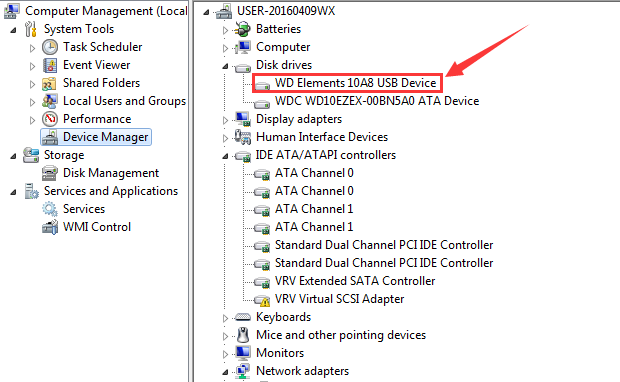Click the Services and Applications icon
The height and width of the screenshot is (382, 620).
coord(31,191)
